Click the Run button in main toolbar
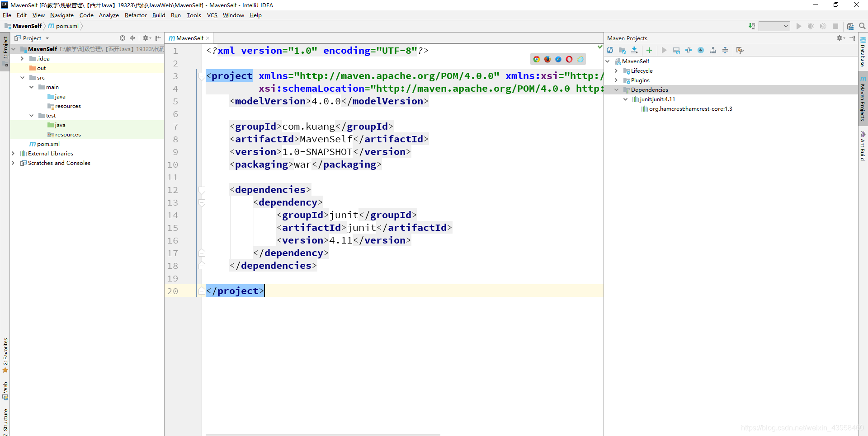This screenshot has width=868, height=436. pos(799,26)
